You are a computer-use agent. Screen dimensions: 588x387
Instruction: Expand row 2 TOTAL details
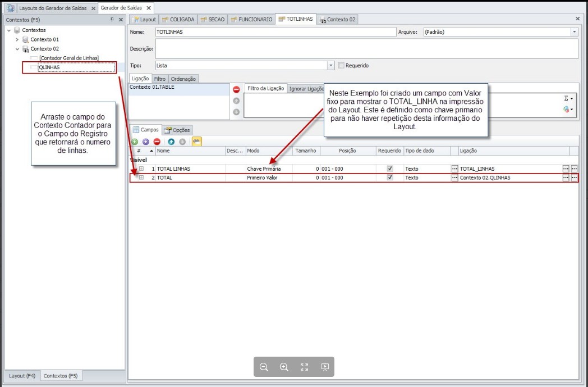141,177
